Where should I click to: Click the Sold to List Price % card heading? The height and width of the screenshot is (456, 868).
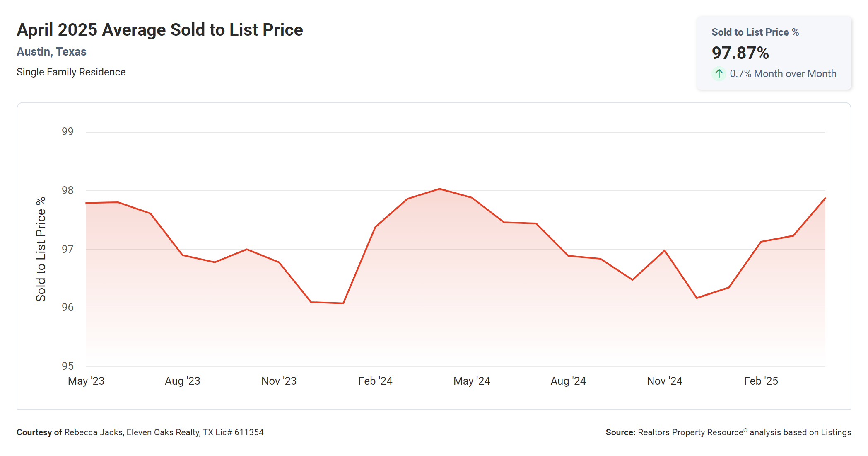[x=755, y=32]
